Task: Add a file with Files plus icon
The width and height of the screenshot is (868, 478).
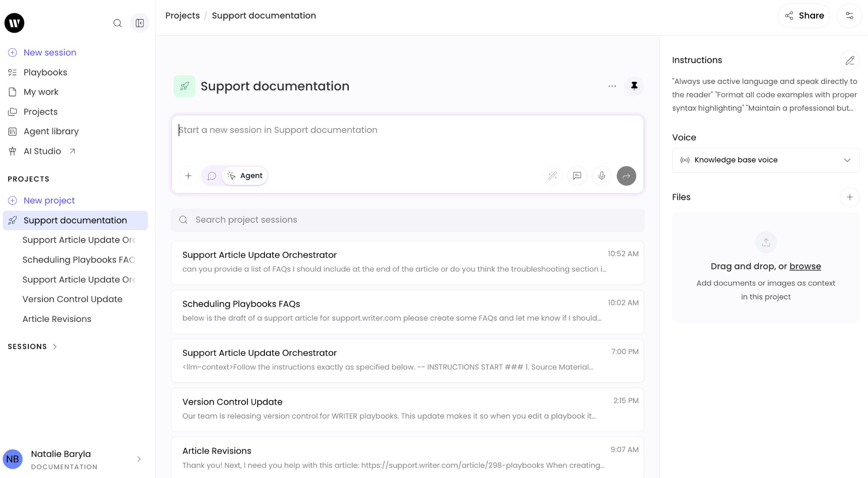Action: (849, 197)
